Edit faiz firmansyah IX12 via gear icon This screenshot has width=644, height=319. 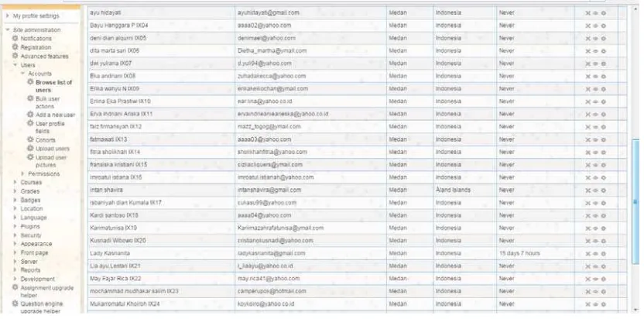pos(603,128)
